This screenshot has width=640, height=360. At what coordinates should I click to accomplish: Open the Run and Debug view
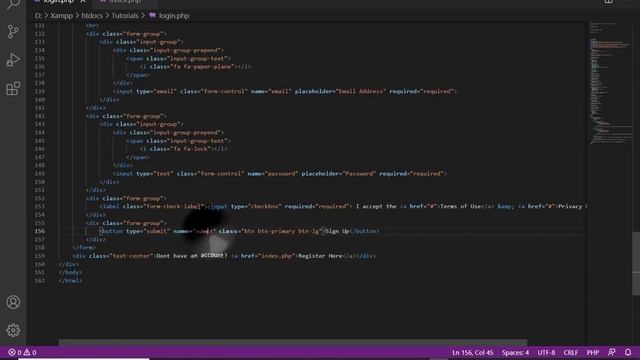(13, 60)
